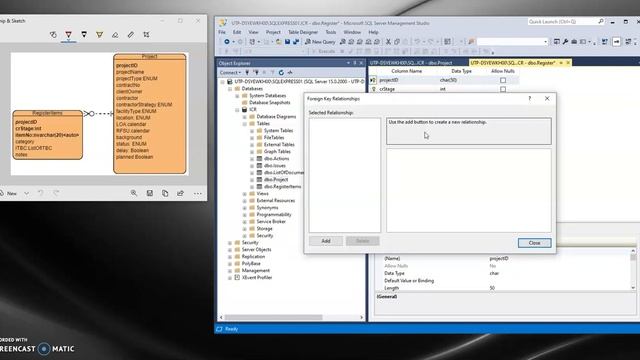Collapse the ICR database node
Screen dimensions: 640x360
click(237, 110)
